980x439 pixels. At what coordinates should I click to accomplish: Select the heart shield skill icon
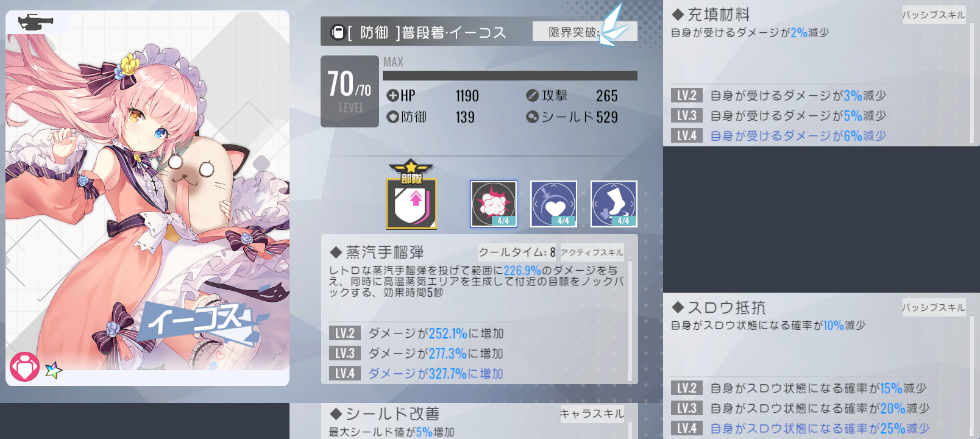[x=553, y=204]
